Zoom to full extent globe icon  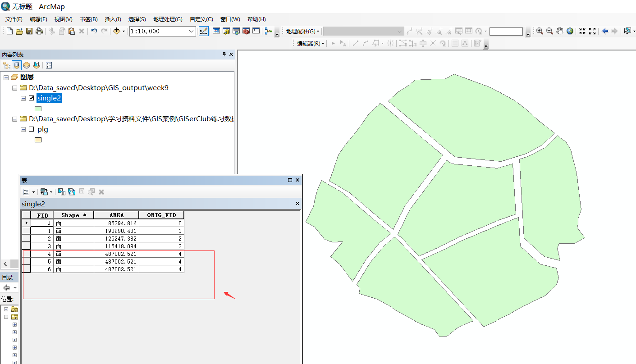[570, 31]
